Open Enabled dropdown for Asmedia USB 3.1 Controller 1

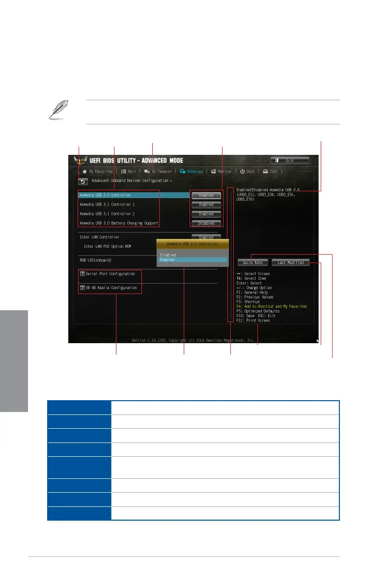[206, 205]
